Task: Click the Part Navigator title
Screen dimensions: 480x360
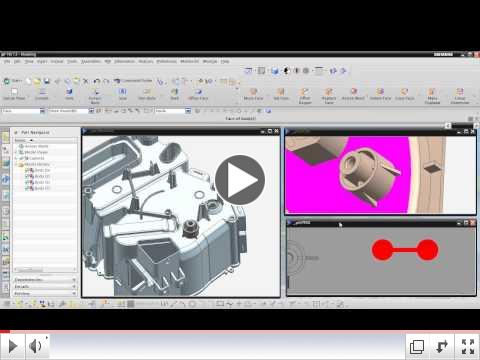Action: pos(35,133)
